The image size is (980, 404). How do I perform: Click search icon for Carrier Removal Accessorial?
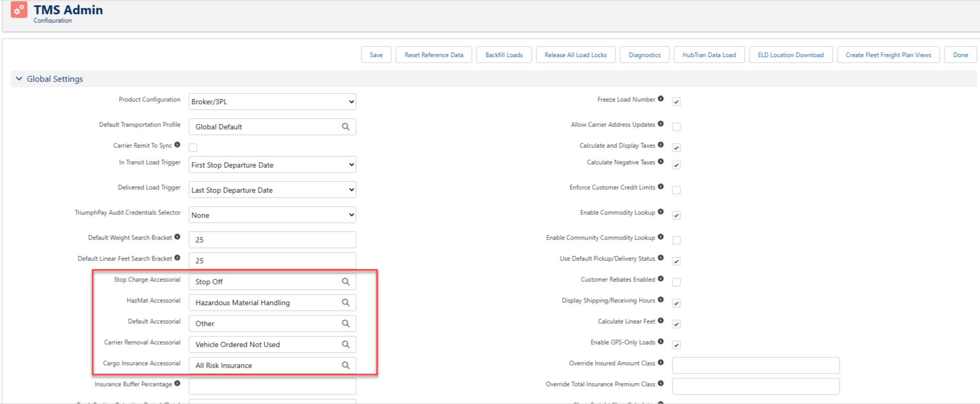pos(346,344)
